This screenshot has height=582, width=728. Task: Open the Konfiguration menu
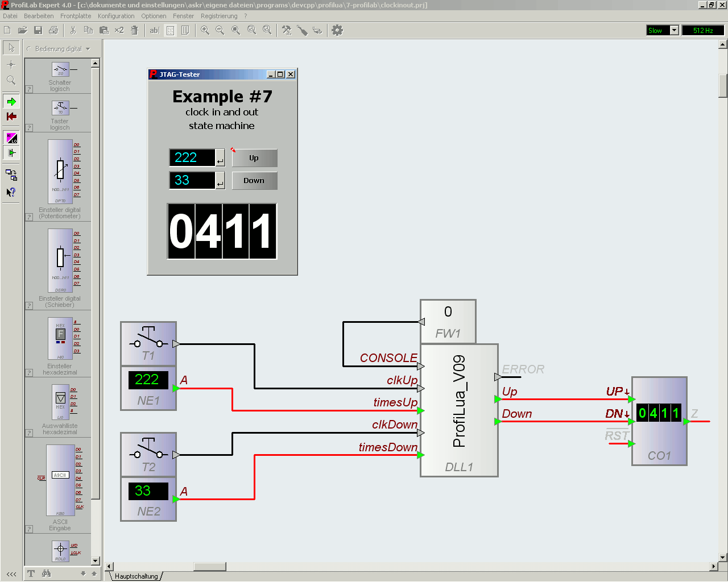pos(115,16)
